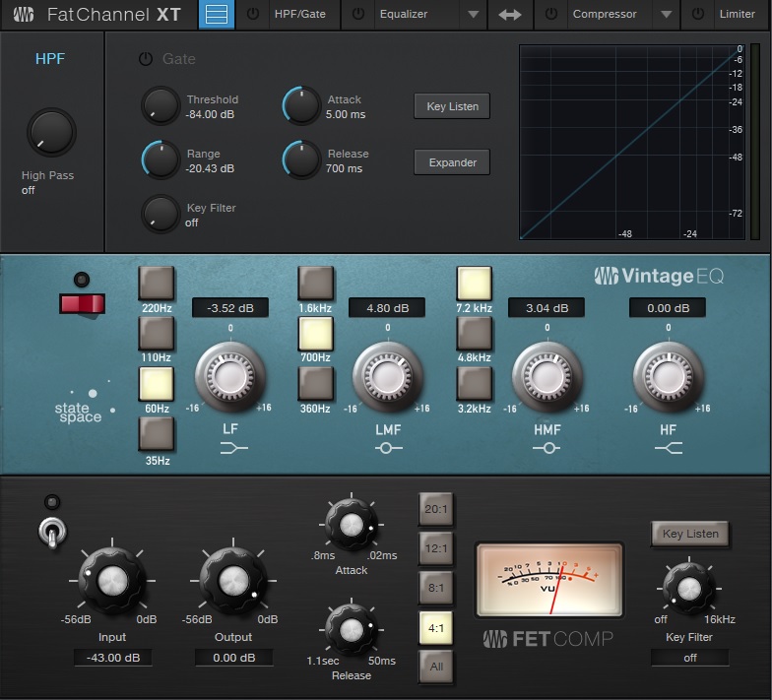Swap EQ and Compressor order arrows
This screenshot has width=772, height=700.
(x=510, y=15)
